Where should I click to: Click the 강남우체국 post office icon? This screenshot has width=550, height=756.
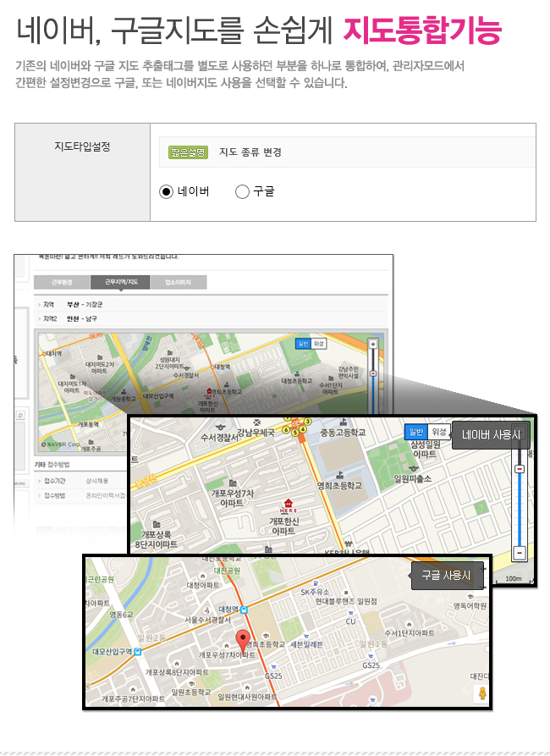pos(257,422)
